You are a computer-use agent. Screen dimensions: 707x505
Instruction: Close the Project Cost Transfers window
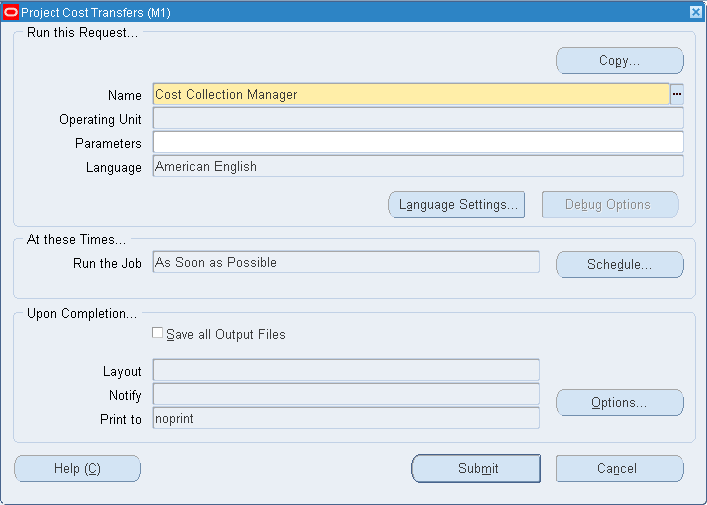[695, 11]
